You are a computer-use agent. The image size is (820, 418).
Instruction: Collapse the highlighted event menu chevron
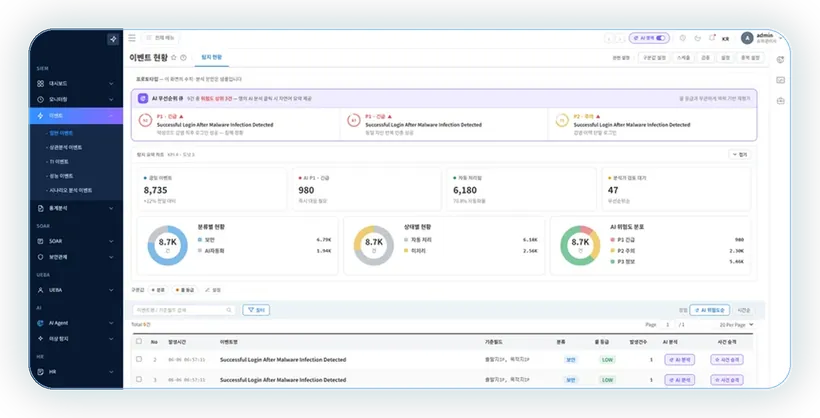point(111,116)
